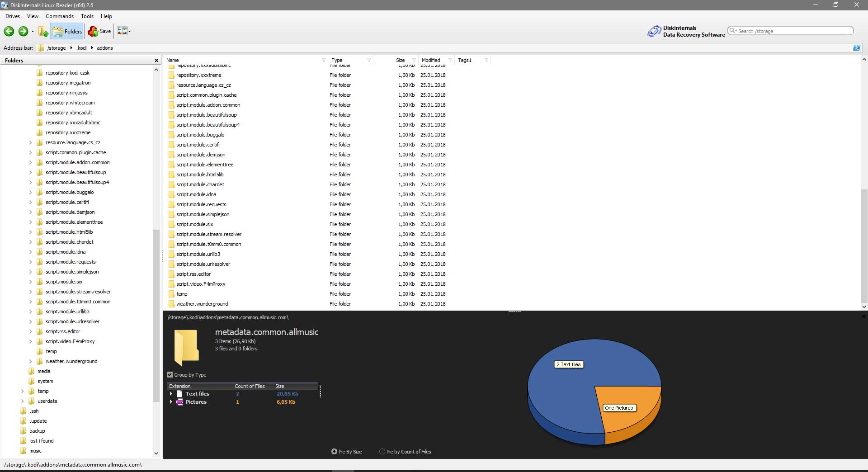
Task: Click the Name column filter icon
Action: [324, 60]
